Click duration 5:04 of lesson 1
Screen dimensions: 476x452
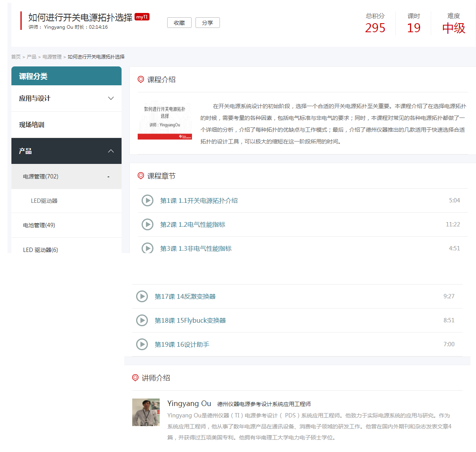(454, 200)
